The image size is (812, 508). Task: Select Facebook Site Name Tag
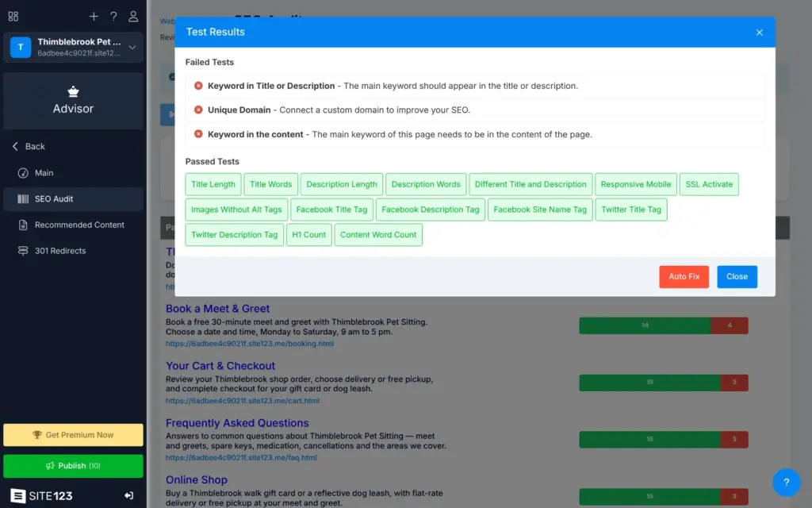pyautogui.click(x=540, y=210)
